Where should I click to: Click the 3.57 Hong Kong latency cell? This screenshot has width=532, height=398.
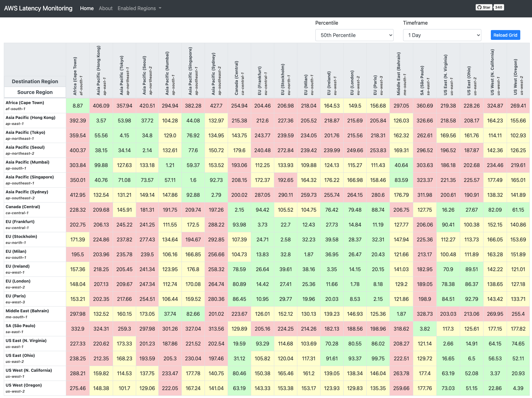pos(101,121)
